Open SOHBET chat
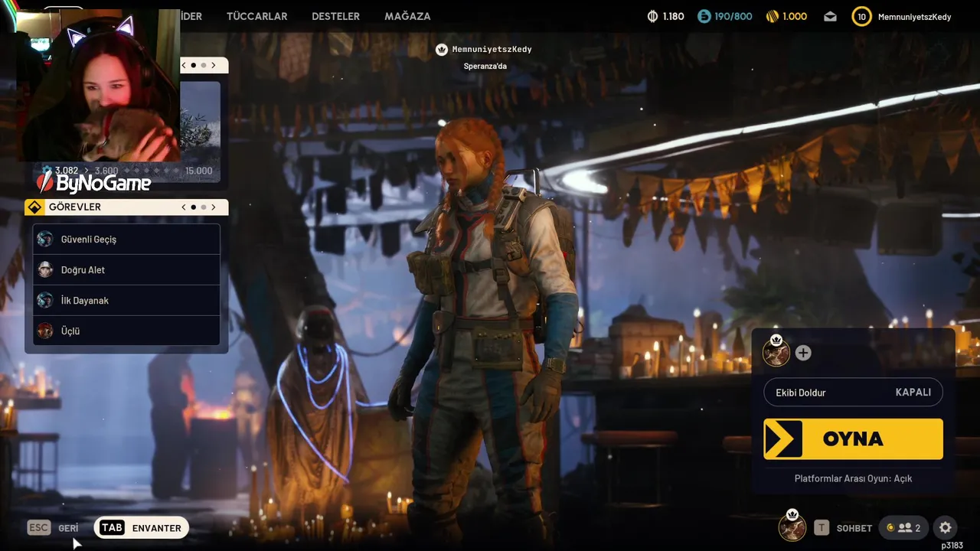The width and height of the screenshot is (980, 551). [844, 528]
